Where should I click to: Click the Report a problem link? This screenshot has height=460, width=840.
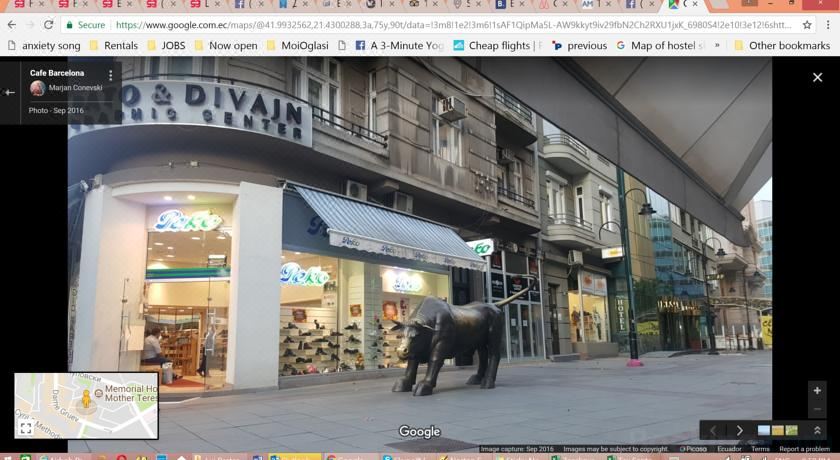804,449
